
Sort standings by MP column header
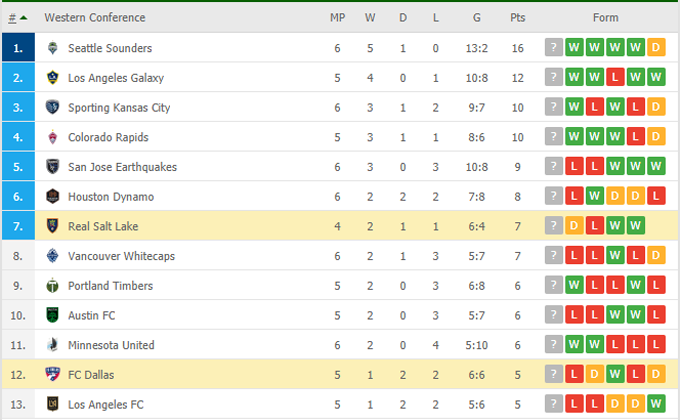(338, 18)
